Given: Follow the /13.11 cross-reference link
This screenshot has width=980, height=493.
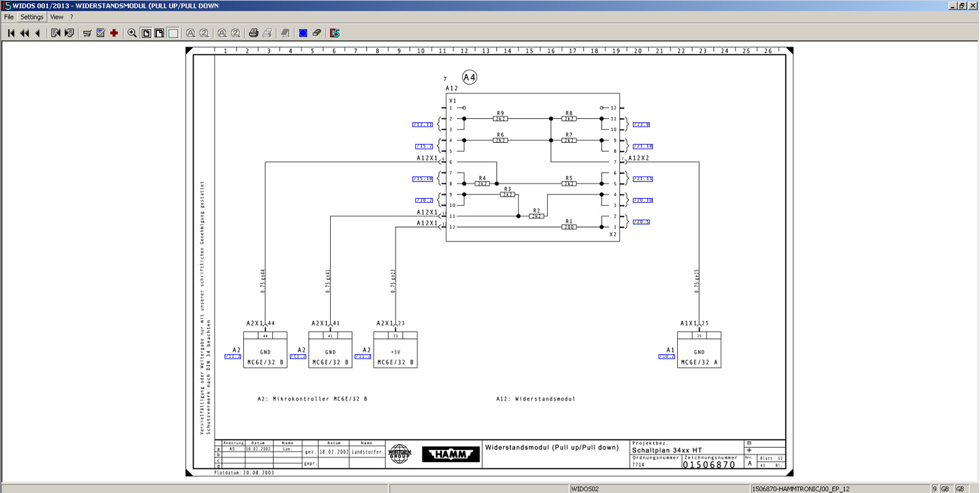Looking at the screenshot, I should (x=423, y=124).
